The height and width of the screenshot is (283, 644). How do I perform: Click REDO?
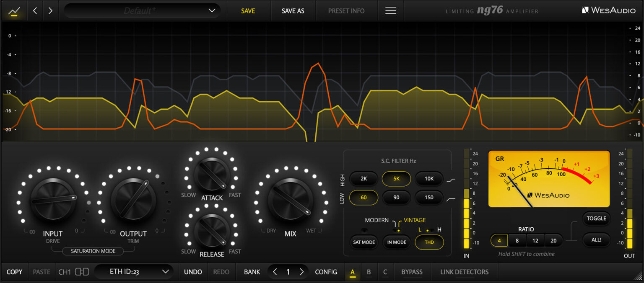(221, 272)
